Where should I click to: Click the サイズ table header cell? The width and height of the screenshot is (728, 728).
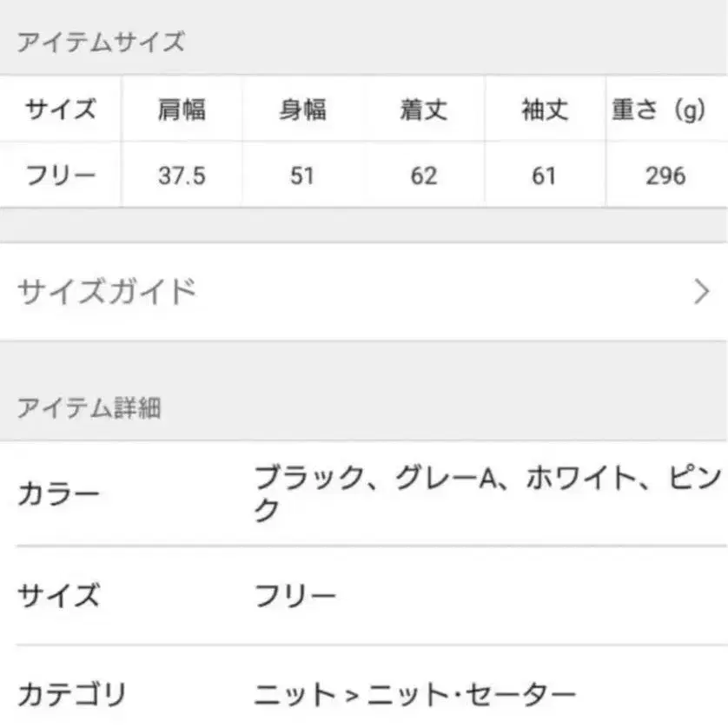coord(60,110)
